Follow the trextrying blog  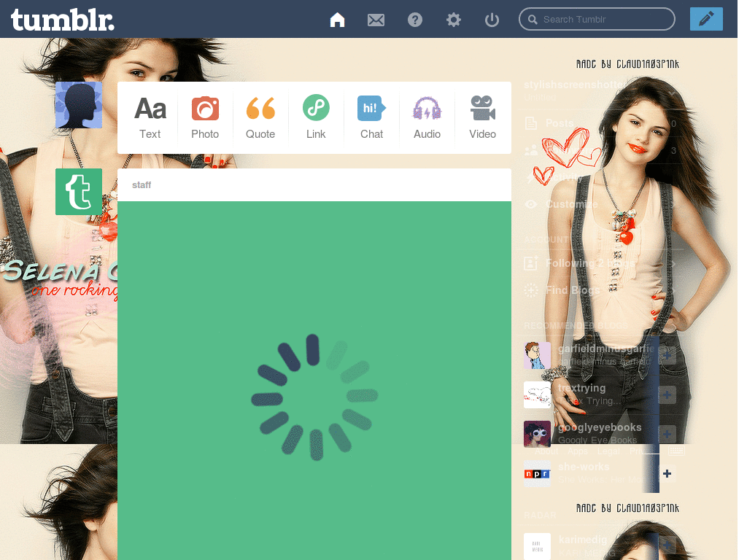[667, 394]
